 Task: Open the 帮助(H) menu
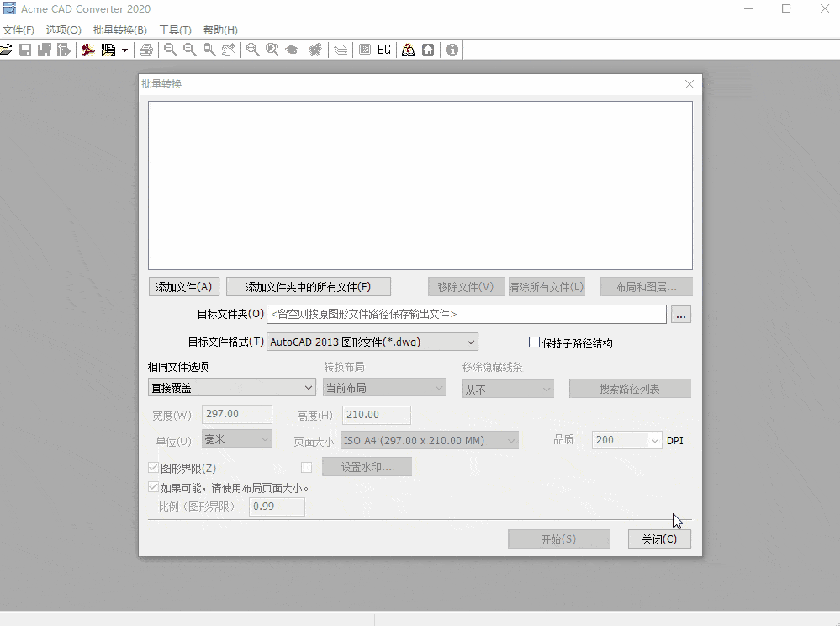[x=220, y=30]
